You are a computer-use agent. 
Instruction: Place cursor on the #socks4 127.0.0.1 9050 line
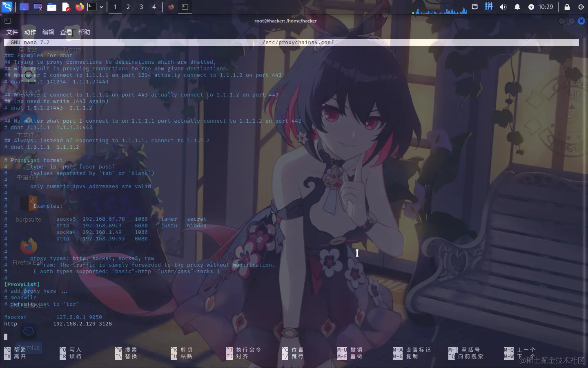(53, 317)
